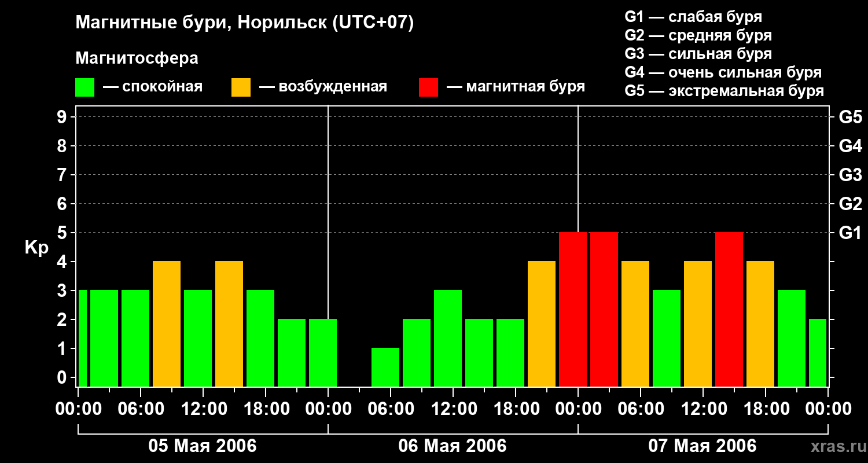The width and height of the screenshot is (868, 463).
Task: Click the 'G4 — очень сильная буря' legend line
Action: click(723, 72)
